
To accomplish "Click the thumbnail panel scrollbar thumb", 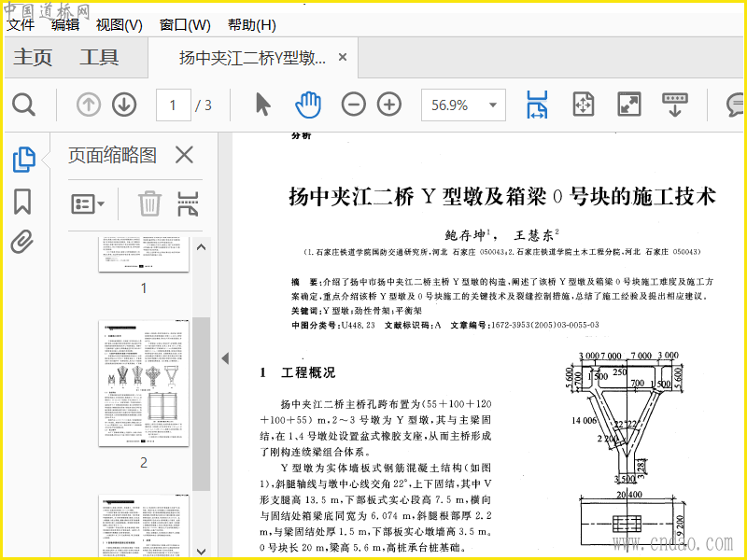I will pyautogui.click(x=201, y=404).
